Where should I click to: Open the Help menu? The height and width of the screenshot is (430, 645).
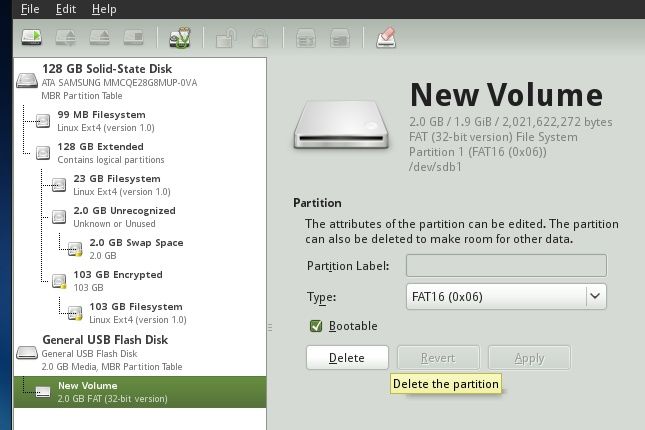click(104, 9)
